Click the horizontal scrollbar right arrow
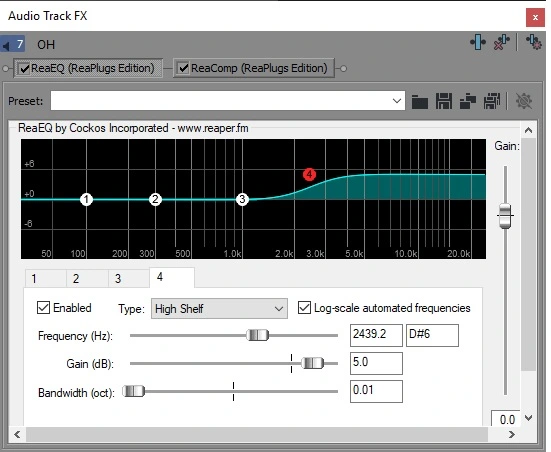This screenshot has height=452, width=551. tap(512, 434)
